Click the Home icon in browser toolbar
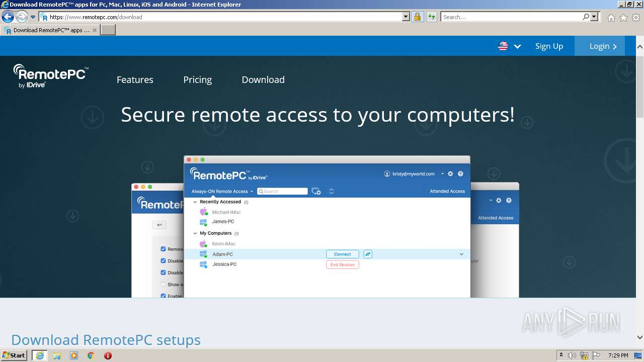The width and height of the screenshot is (644, 362). (611, 18)
